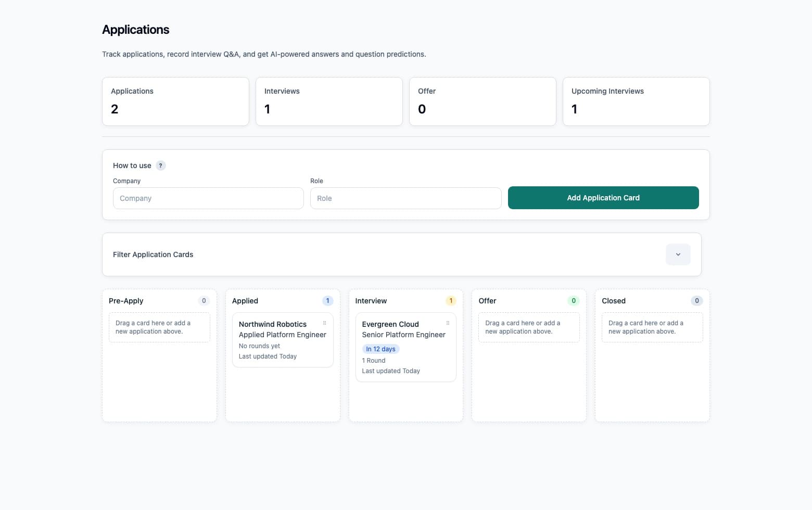Click the Applied count badge
812x510 pixels.
click(x=327, y=301)
